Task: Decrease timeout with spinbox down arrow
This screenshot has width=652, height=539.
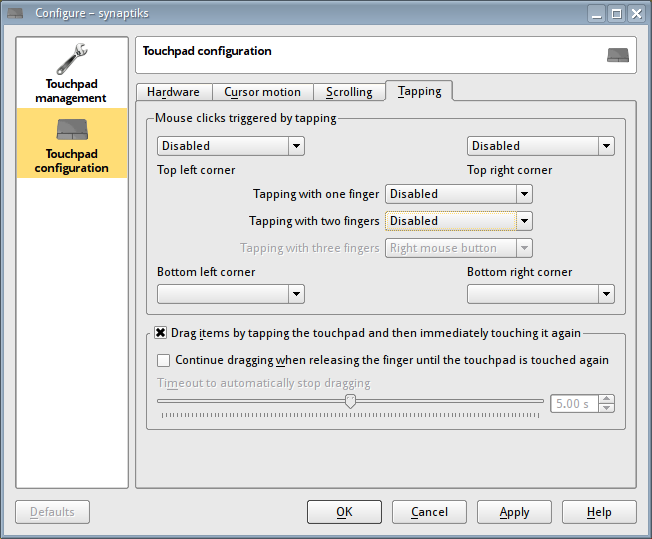Action: pyautogui.click(x=607, y=408)
